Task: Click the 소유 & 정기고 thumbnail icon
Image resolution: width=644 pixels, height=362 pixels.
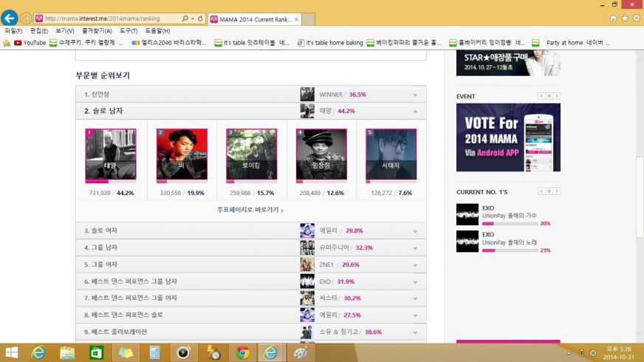Action: (x=307, y=332)
